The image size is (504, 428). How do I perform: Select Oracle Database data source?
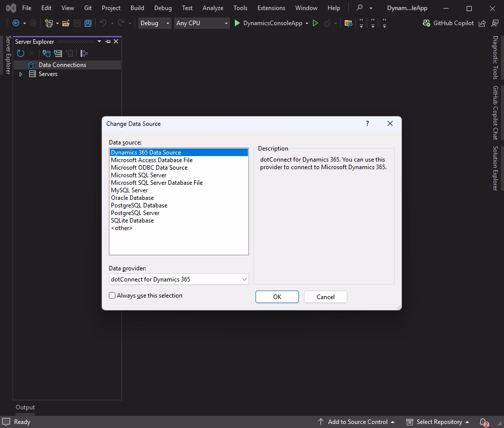tap(132, 198)
